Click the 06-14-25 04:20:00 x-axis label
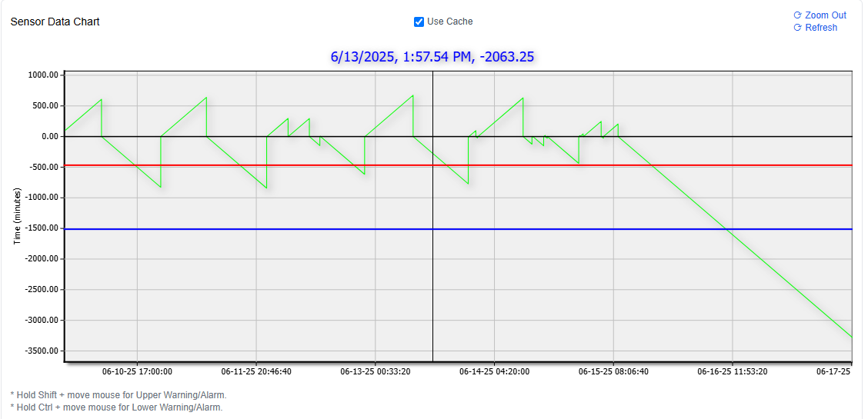This screenshot has height=419, width=868. click(494, 371)
